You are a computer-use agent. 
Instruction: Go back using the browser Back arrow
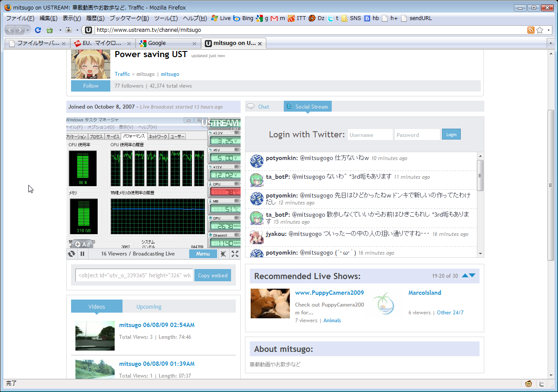tap(10, 30)
